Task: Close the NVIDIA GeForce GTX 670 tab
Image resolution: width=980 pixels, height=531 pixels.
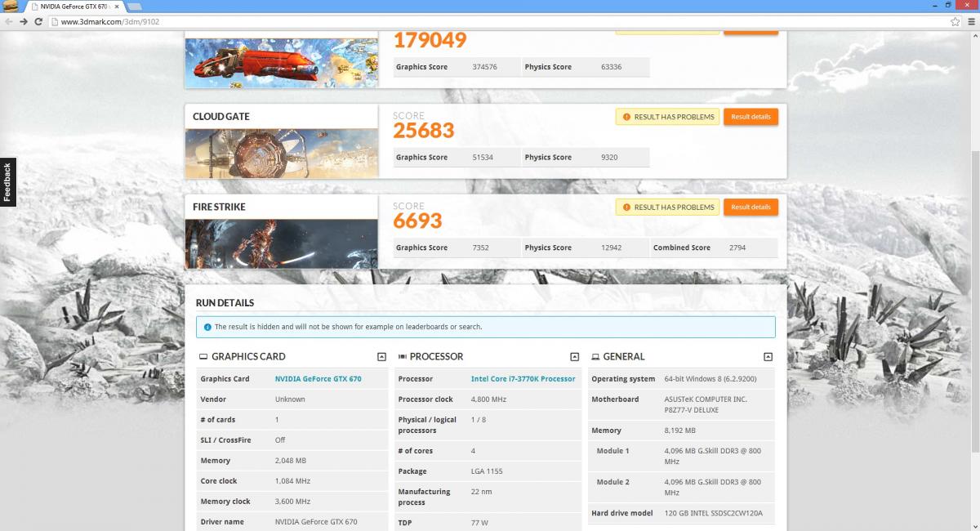Action: (x=116, y=7)
